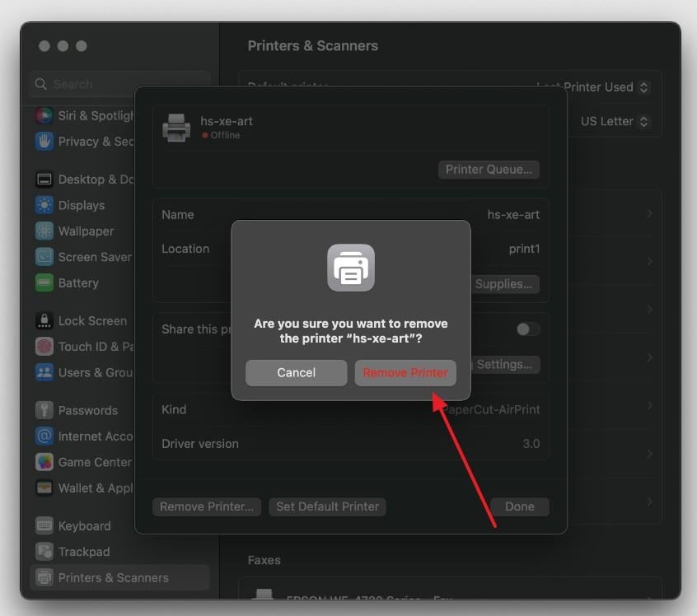Open the Trackpad icon in sidebar
The image size is (697, 616).
44,552
